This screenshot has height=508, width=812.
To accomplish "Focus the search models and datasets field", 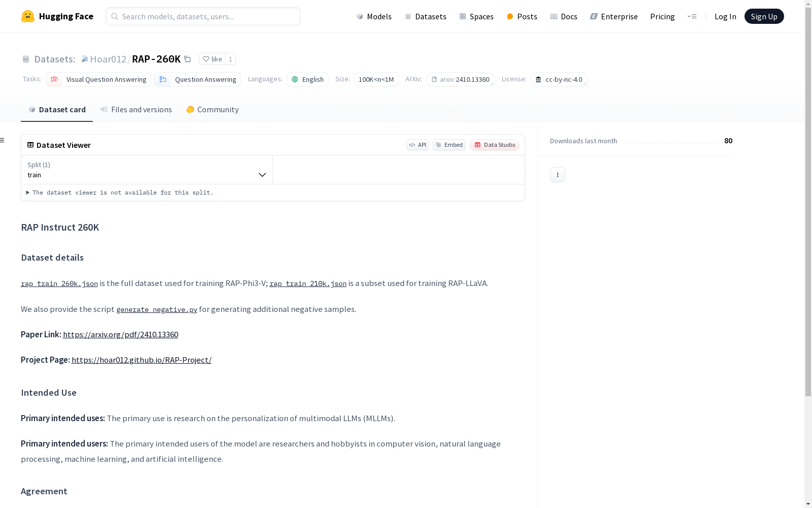I will 203,16.
